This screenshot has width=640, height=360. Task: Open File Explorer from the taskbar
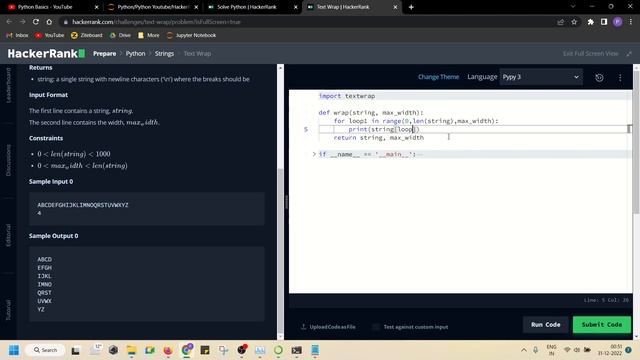click(131, 350)
